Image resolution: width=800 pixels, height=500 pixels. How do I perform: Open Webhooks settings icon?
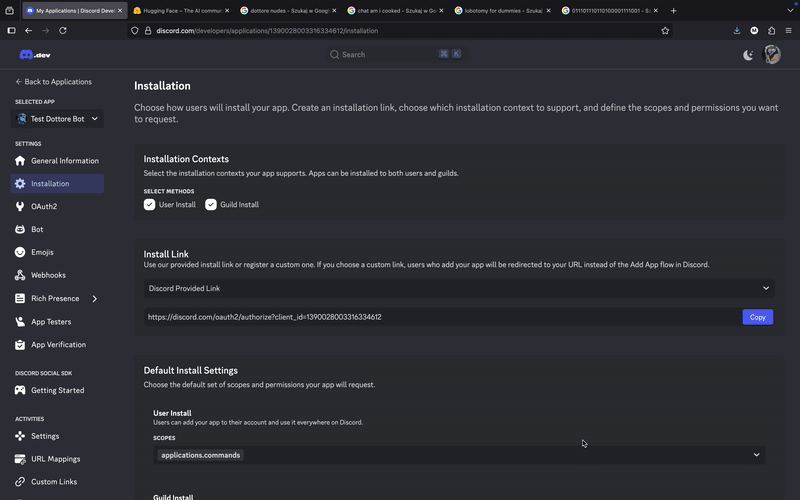click(x=21, y=275)
